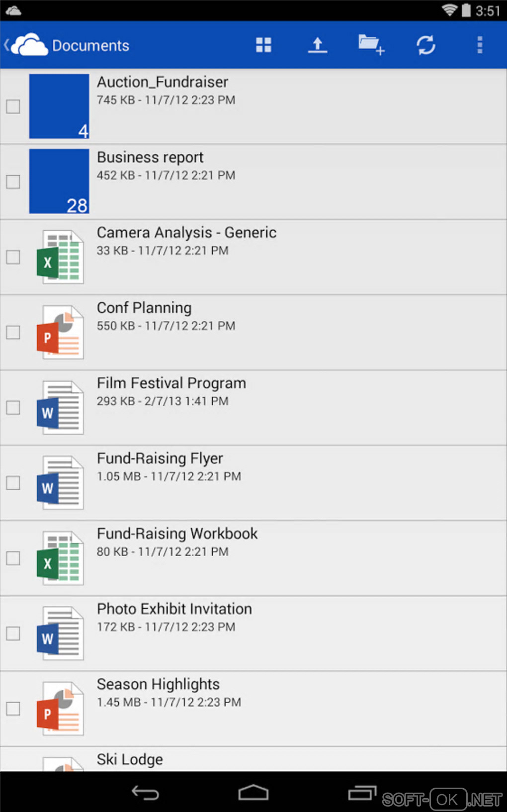Tick the Fund-Raising Flyer checkbox

click(13, 483)
